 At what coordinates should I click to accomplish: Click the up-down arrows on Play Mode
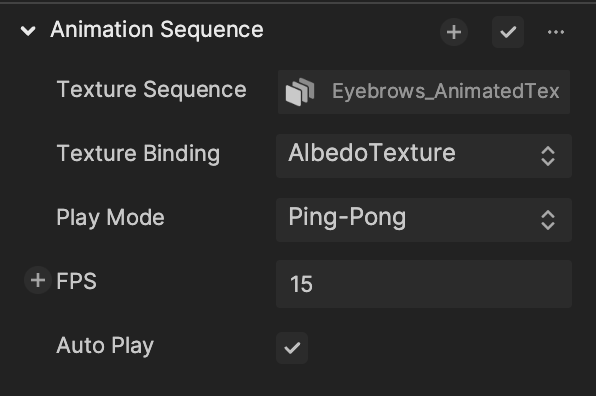548,220
